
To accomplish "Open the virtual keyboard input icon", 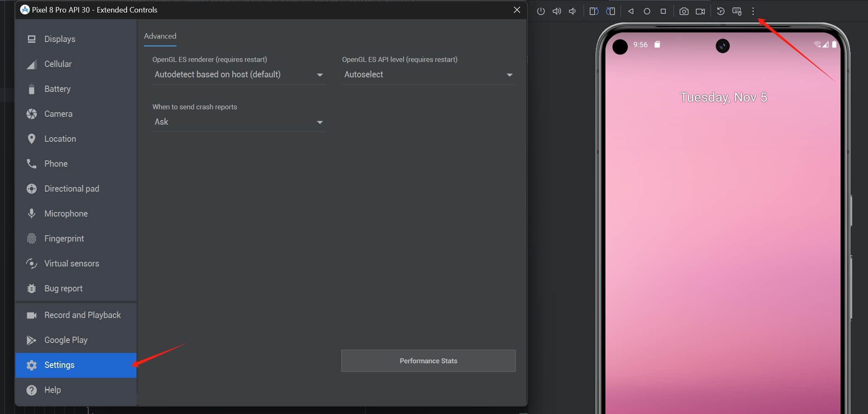I will click(x=737, y=11).
